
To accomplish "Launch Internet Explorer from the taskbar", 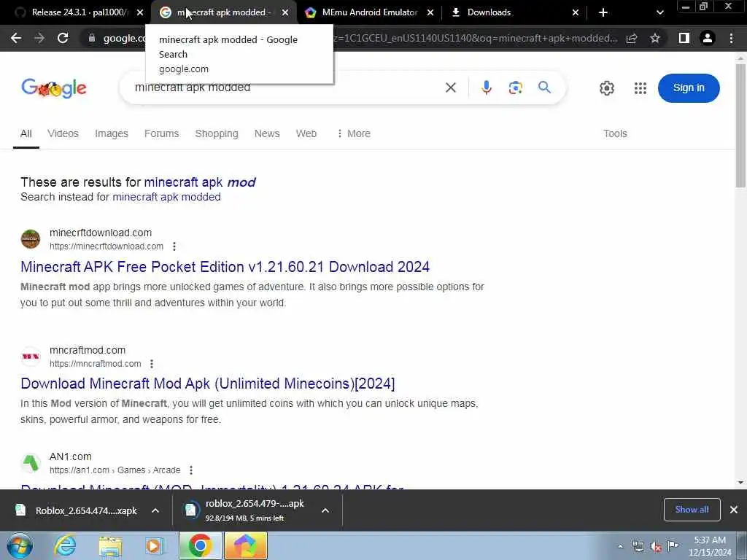I will point(65,545).
